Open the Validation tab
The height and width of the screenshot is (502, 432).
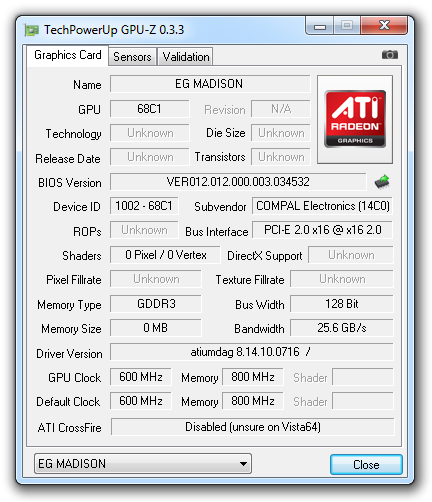click(186, 57)
